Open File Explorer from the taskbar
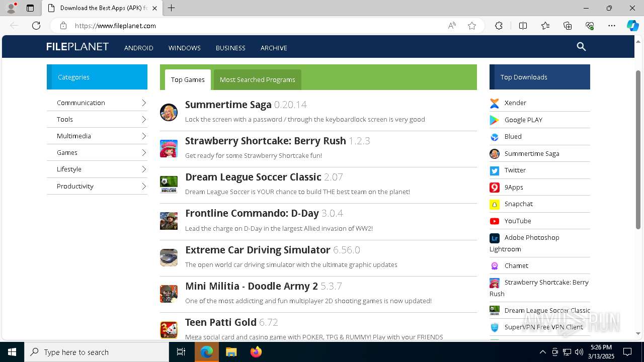Image resolution: width=644 pixels, height=362 pixels. click(231, 352)
